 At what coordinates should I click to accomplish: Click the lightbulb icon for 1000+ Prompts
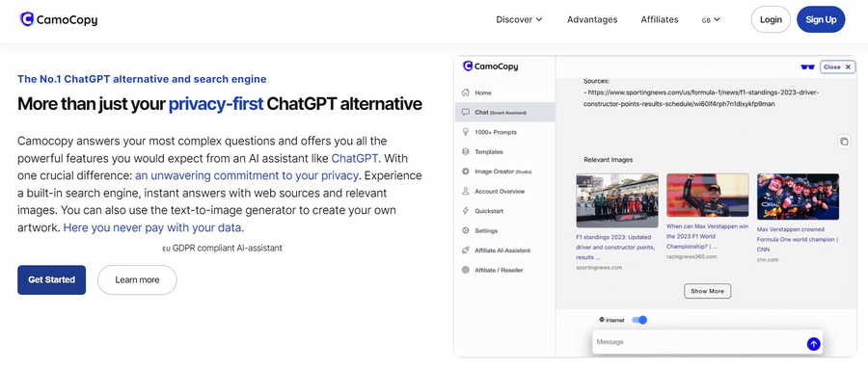point(466,132)
